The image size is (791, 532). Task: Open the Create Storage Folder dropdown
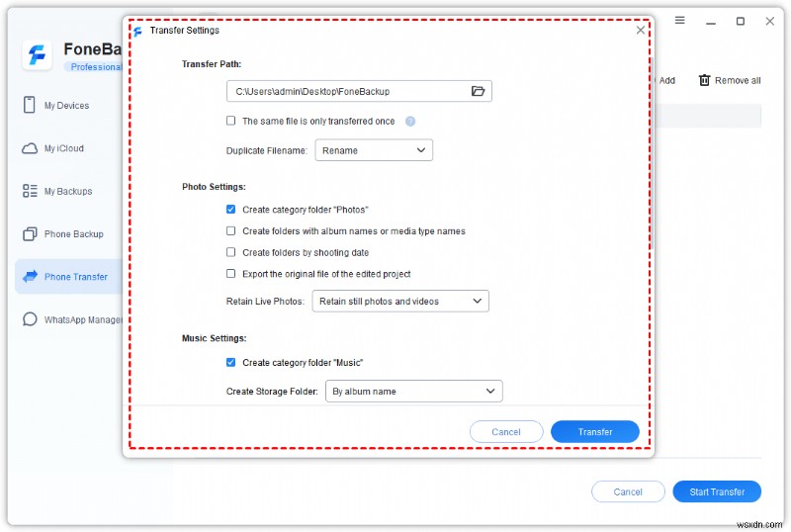click(413, 392)
